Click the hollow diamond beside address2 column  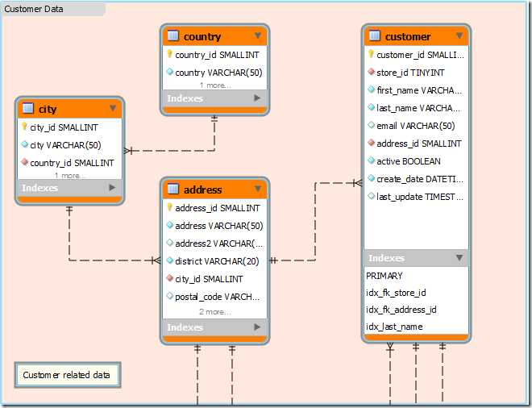[170, 243]
